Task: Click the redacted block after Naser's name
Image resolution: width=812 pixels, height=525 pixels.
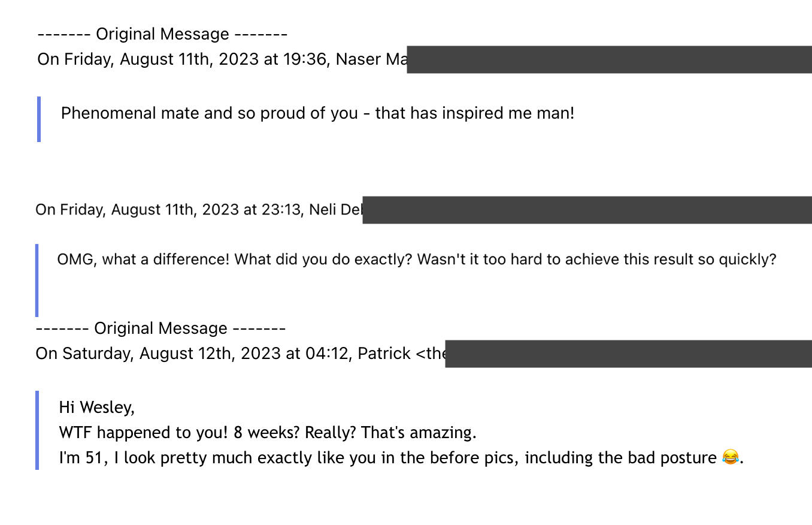Action: 608,59
